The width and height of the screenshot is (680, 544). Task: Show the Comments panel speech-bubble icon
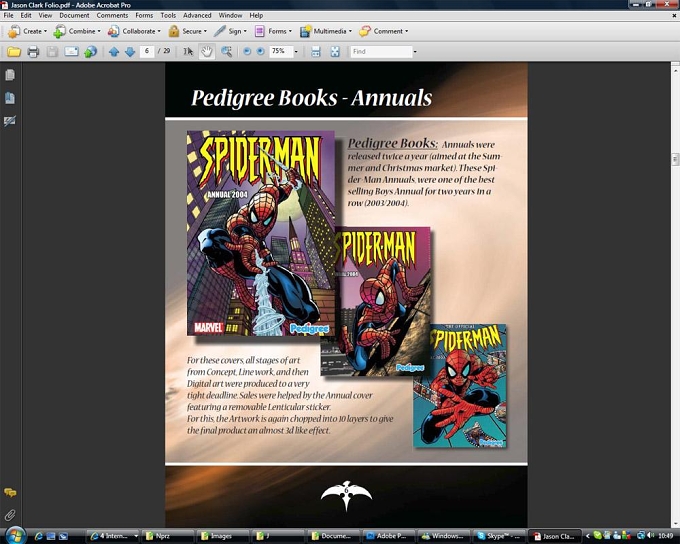pyautogui.click(x=10, y=492)
